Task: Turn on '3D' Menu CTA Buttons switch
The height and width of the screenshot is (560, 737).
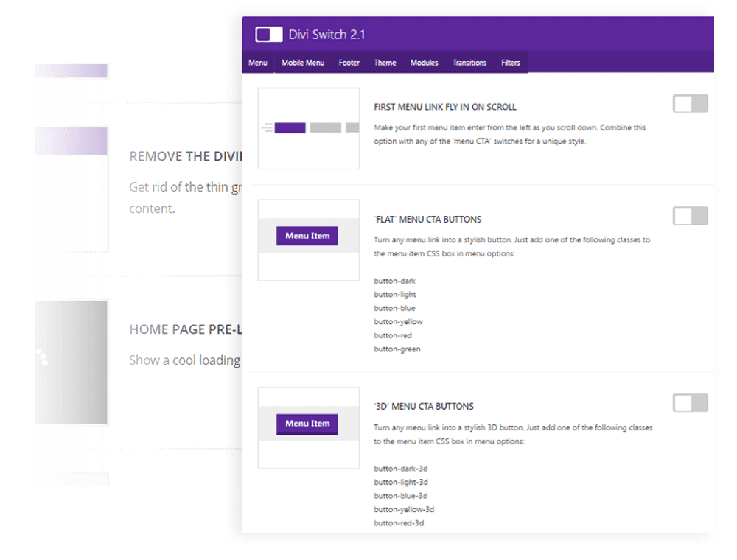Action: 690,402
